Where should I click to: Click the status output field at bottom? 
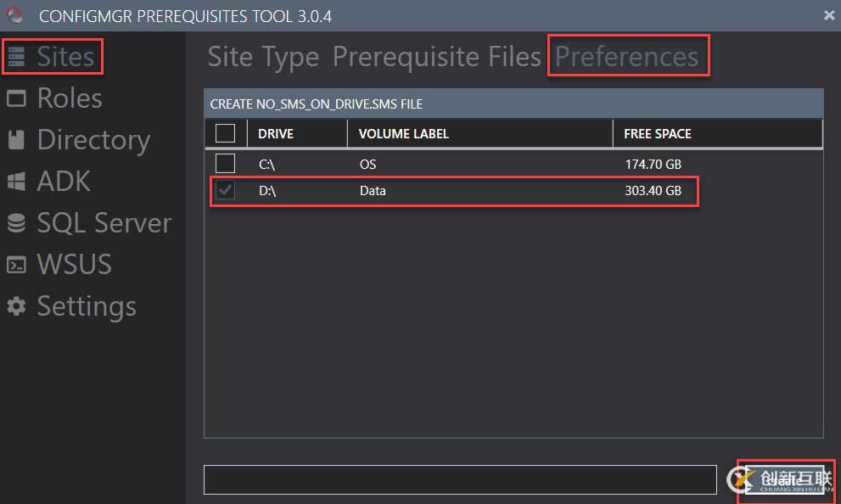click(460, 480)
